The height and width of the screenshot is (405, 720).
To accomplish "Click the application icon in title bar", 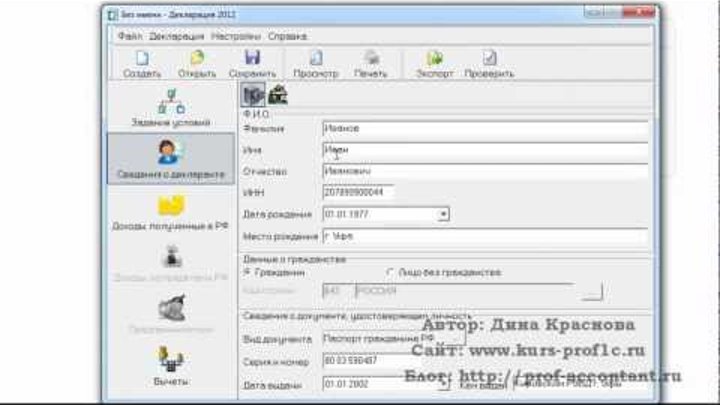I will click(x=112, y=15).
